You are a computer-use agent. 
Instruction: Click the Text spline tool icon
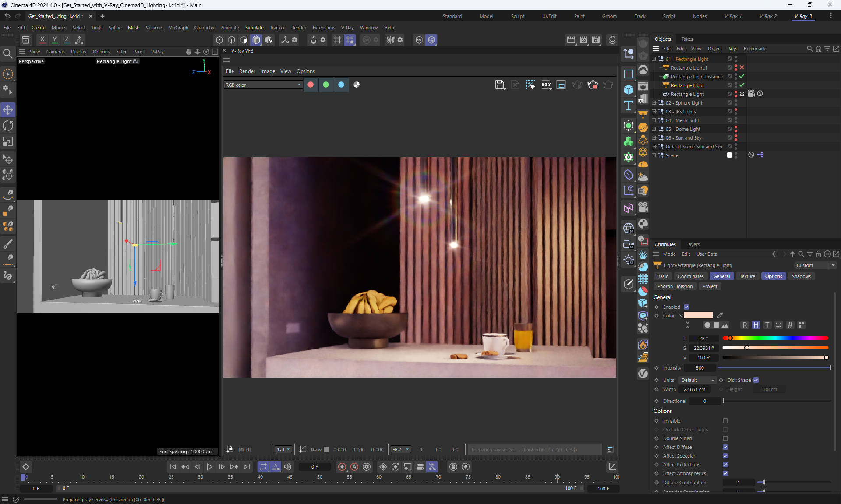pyautogui.click(x=629, y=106)
